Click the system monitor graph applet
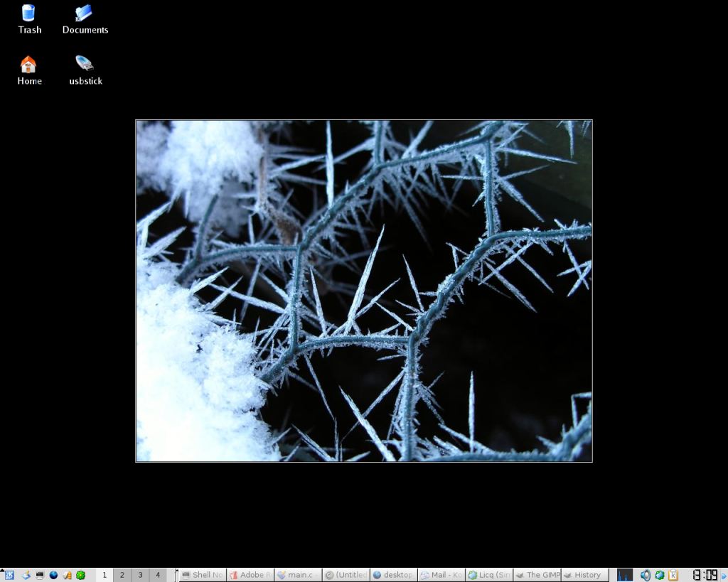 tap(624, 575)
